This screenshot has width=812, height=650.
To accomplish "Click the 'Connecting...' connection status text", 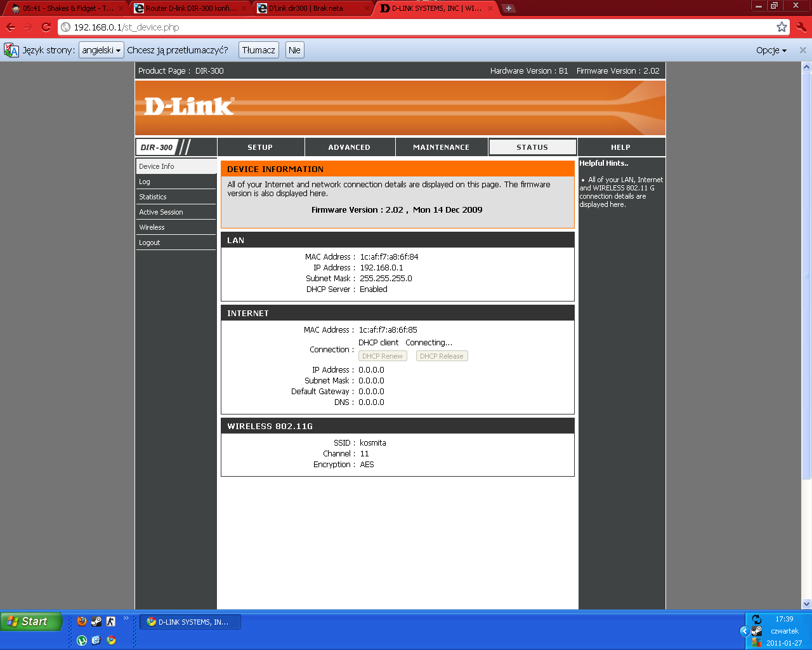I will (429, 343).
